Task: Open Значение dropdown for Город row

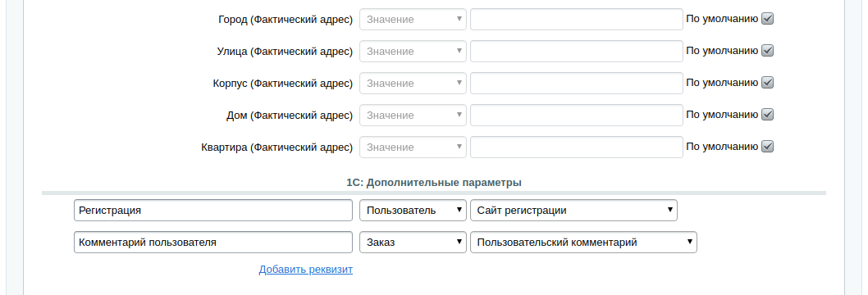Action: (x=413, y=20)
